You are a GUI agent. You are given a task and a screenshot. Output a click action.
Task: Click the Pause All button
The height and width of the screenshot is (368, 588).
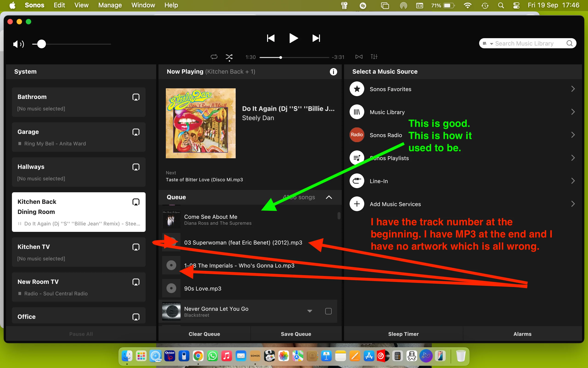point(81,334)
